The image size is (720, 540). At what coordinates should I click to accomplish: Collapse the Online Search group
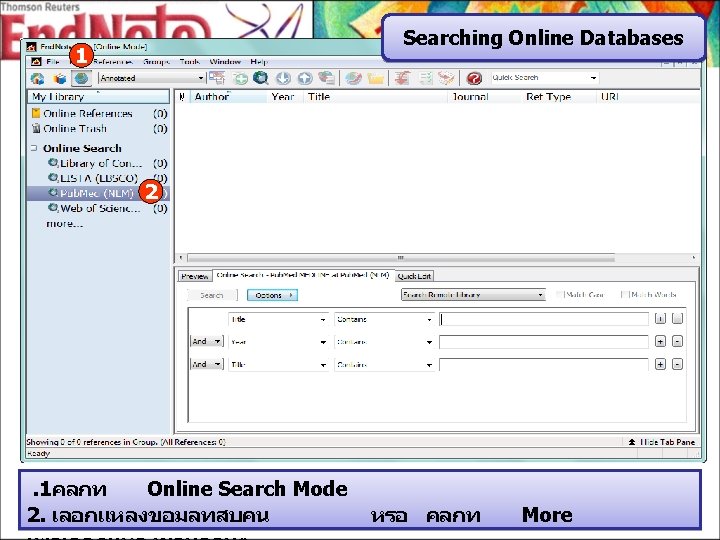34,148
